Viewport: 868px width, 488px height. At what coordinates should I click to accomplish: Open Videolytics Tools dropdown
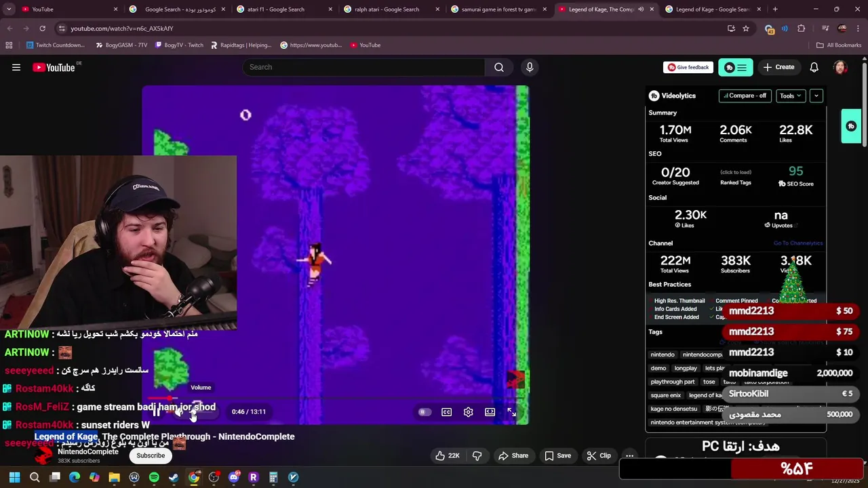click(x=791, y=96)
